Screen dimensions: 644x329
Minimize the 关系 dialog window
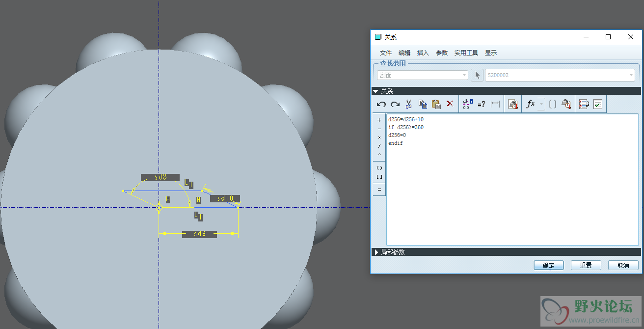[586, 37]
